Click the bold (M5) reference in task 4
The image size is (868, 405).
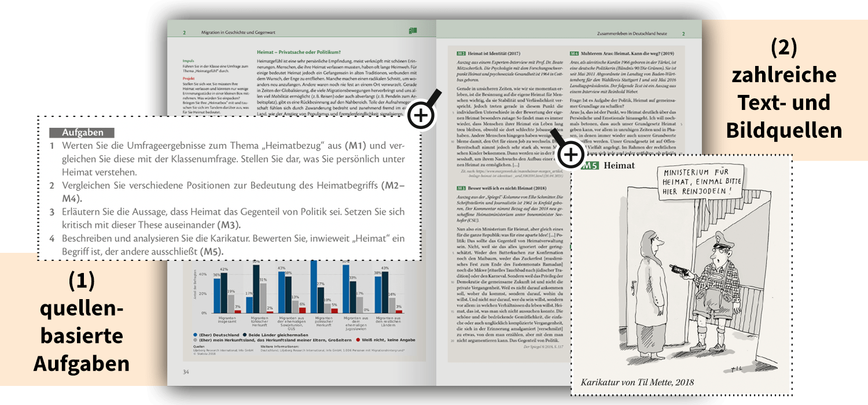tap(211, 252)
